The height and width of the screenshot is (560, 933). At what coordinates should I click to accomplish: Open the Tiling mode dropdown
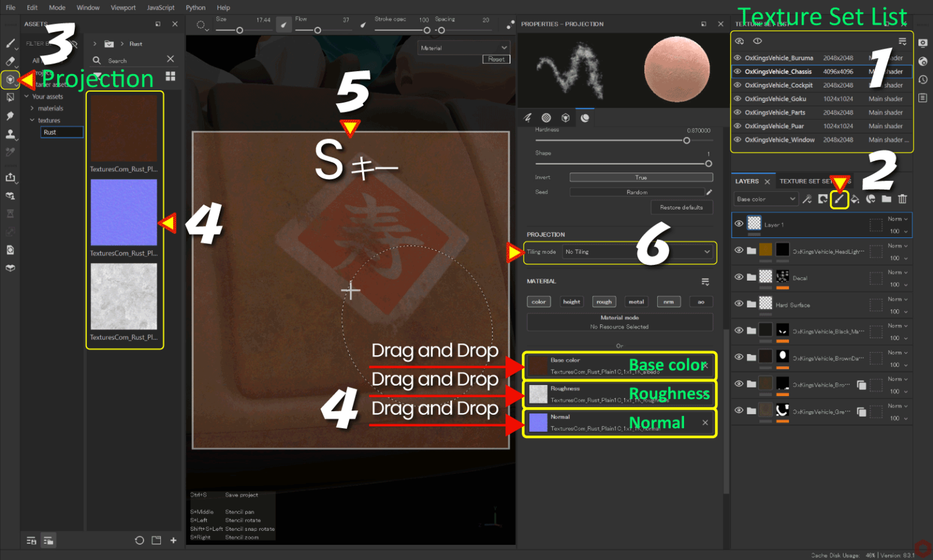(x=638, y=251)
